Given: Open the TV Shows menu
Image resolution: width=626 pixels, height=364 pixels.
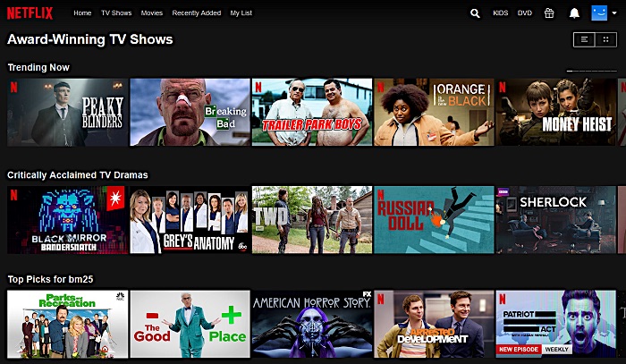Looking at the screenshot, I should click(x=116, y=13).
